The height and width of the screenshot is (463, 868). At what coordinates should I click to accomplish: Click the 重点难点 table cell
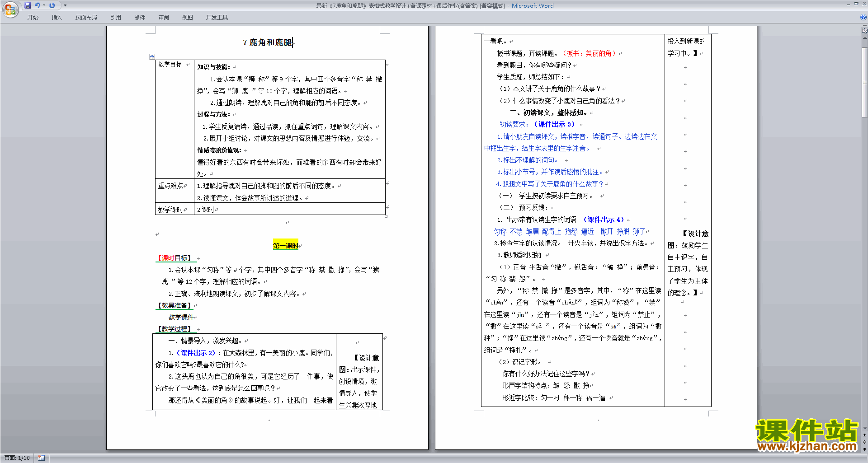pyautogui.click(x=175, y=191)
